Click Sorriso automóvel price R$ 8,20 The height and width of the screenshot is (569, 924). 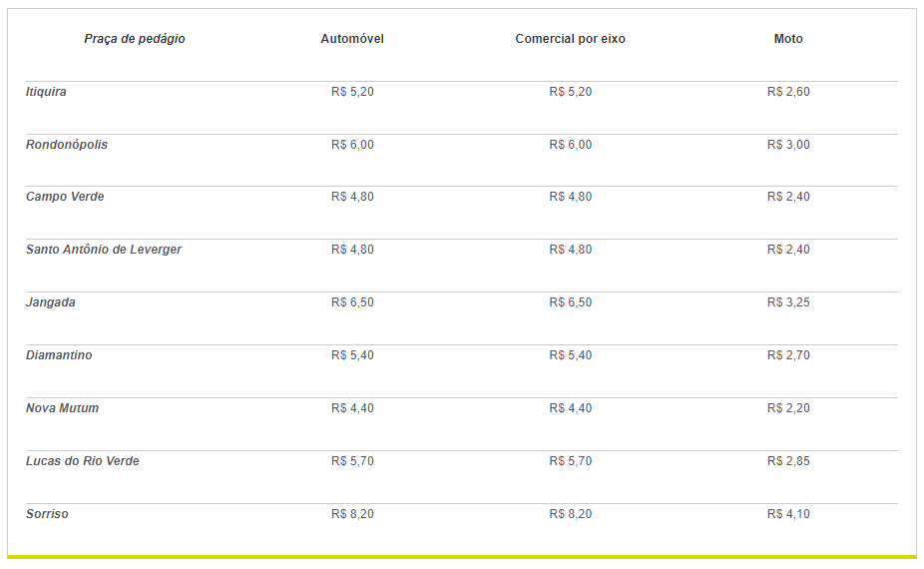coord(352,514)
